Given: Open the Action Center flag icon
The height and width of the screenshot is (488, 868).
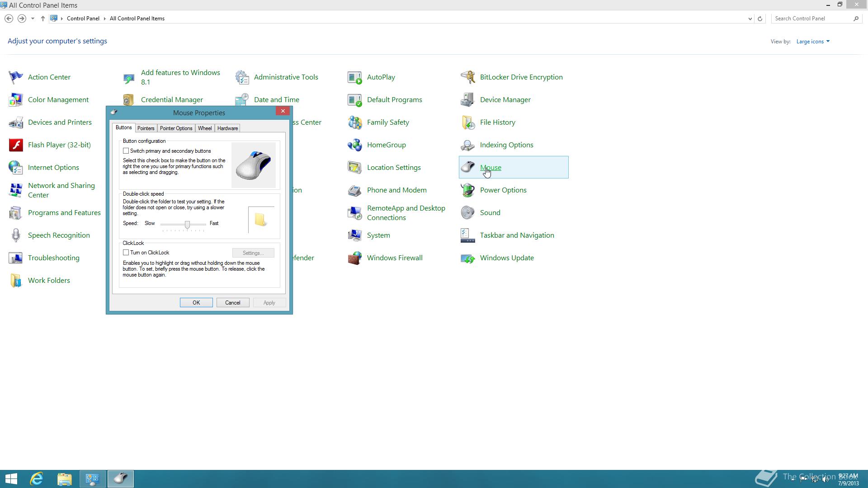Looking at the screenshot, I should 16,77.
